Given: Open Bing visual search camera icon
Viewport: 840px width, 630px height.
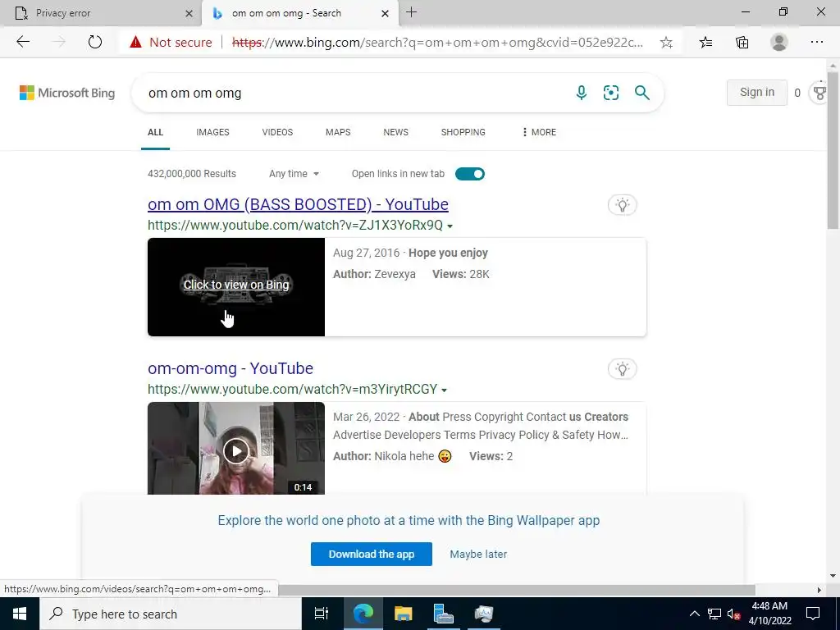Looking at the screenshot, I should pyautogui.click(x=610, y=93).
